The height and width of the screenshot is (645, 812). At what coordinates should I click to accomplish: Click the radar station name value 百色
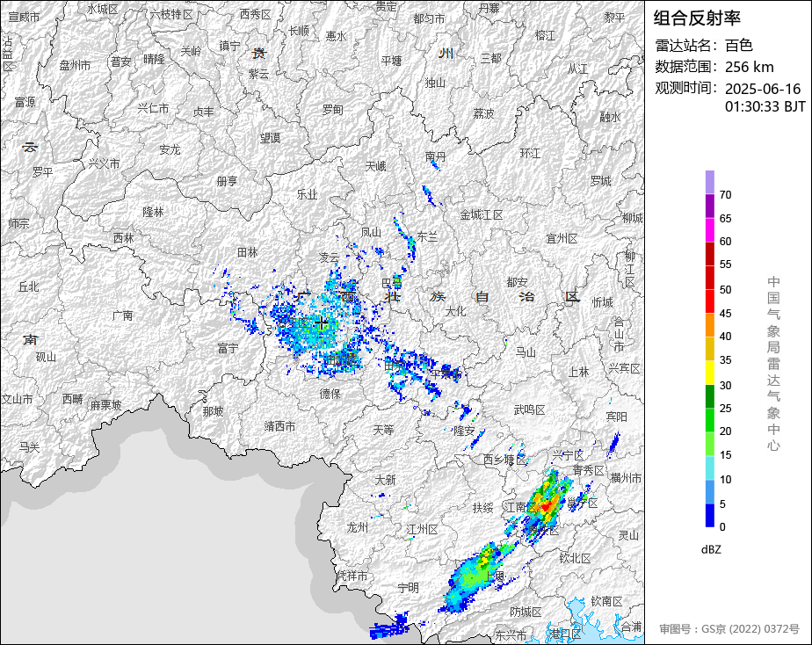coord(738,46)
